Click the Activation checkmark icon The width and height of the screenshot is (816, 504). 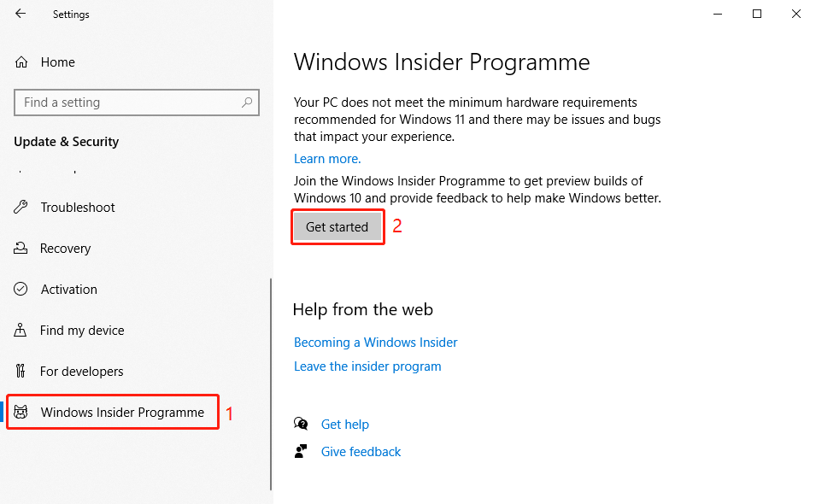[20, 289]
